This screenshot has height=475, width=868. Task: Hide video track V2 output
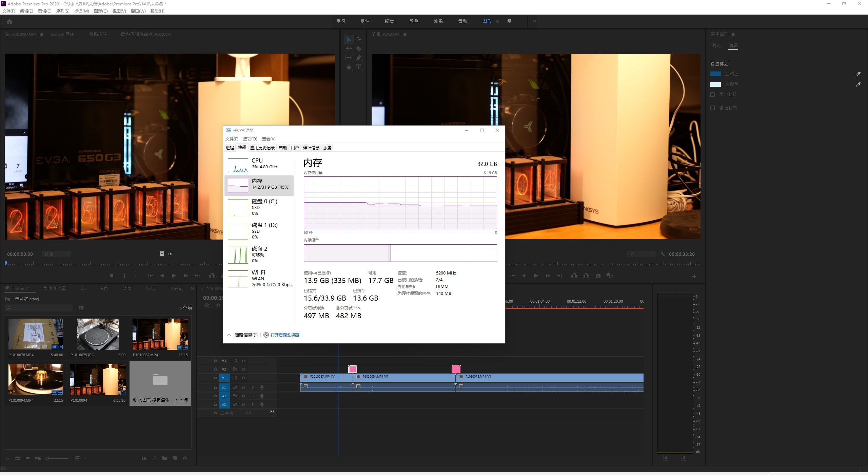pos(243,369)
